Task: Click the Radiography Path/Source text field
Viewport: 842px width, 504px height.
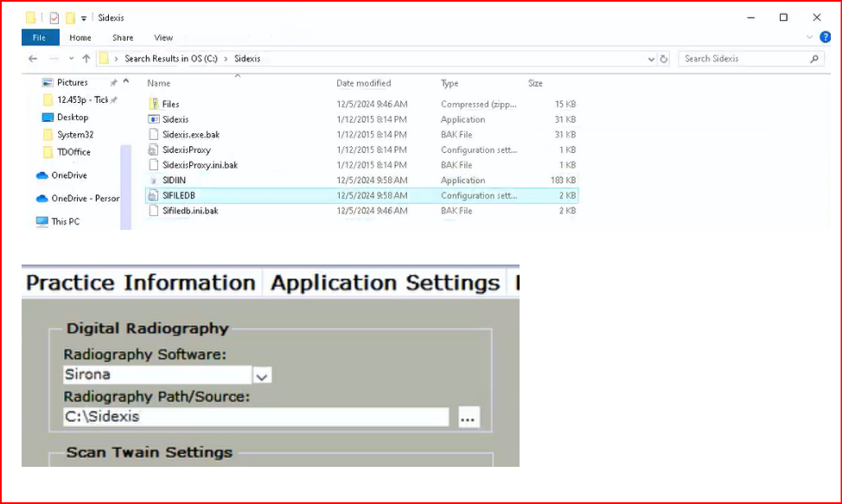Action: pyautogui.click(x=256, y=417)
